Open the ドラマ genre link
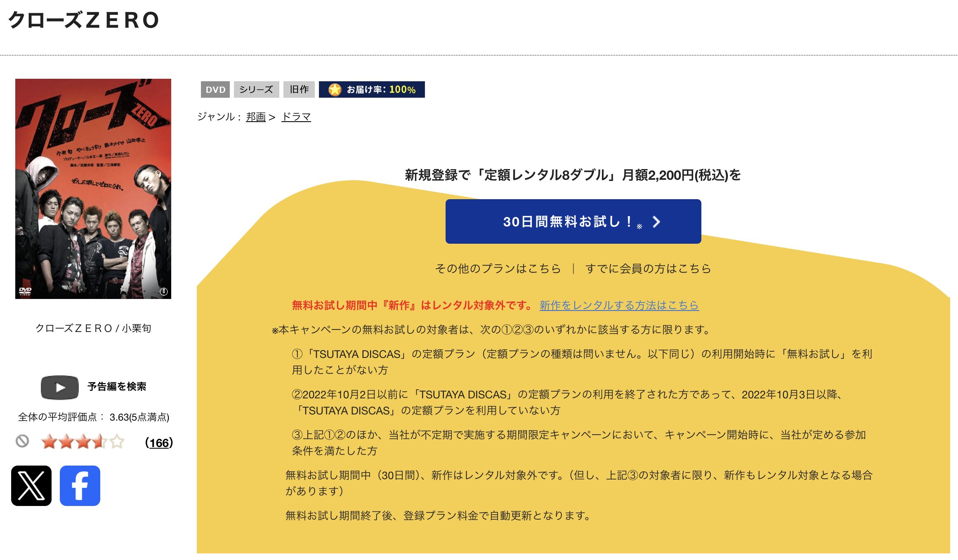 [296, 117]
